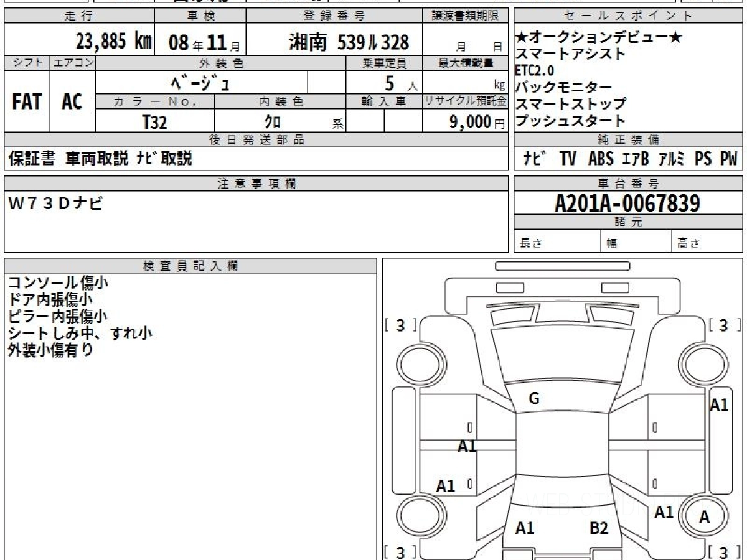Screen dimensions: 747x560
Task: Click スマートアシスト sales point
Action: 570,54
